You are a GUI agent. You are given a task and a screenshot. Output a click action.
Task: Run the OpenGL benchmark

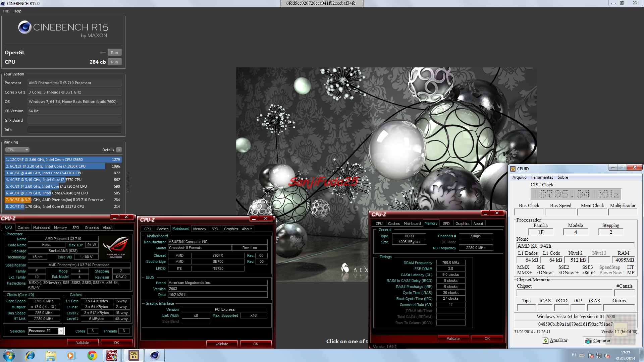(x=114, y=53)
